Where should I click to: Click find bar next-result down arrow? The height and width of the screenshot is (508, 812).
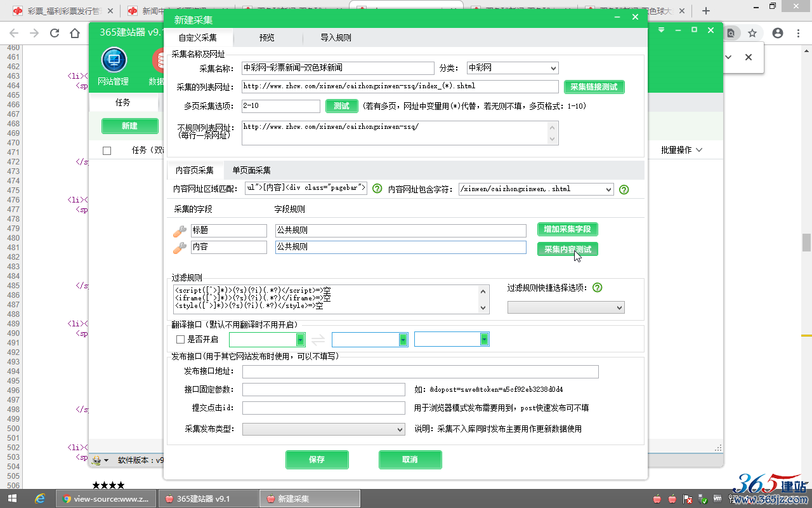pyautogui.click(x=728, y=57)
